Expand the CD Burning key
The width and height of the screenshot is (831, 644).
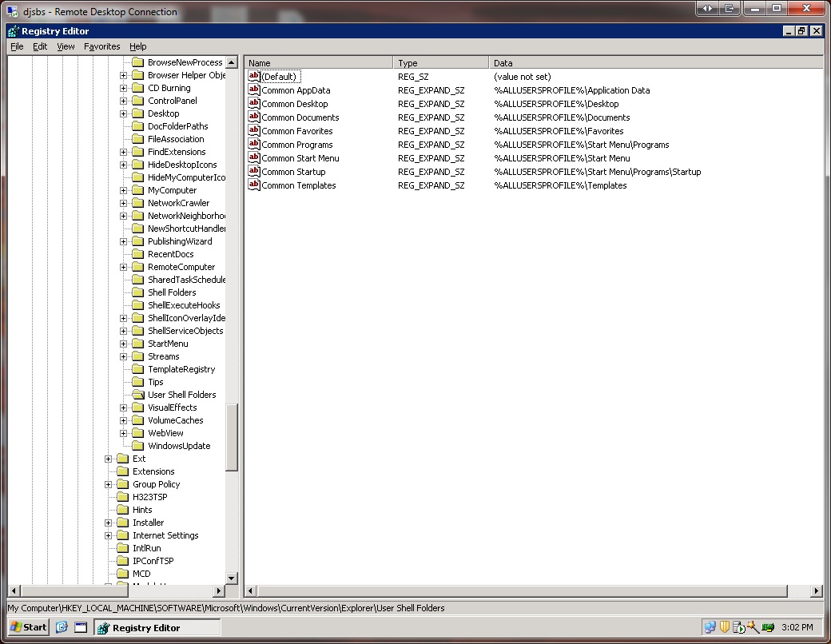click(123, 88)
